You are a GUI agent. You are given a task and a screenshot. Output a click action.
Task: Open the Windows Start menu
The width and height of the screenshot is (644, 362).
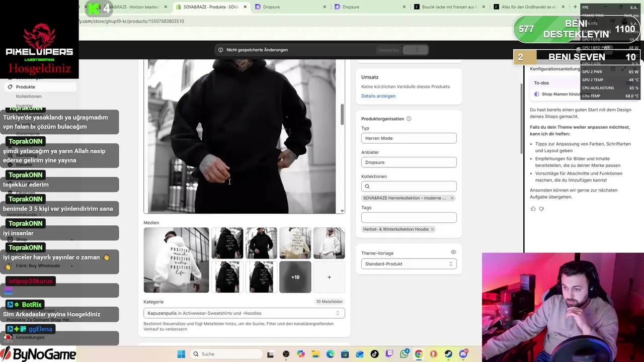181,354
